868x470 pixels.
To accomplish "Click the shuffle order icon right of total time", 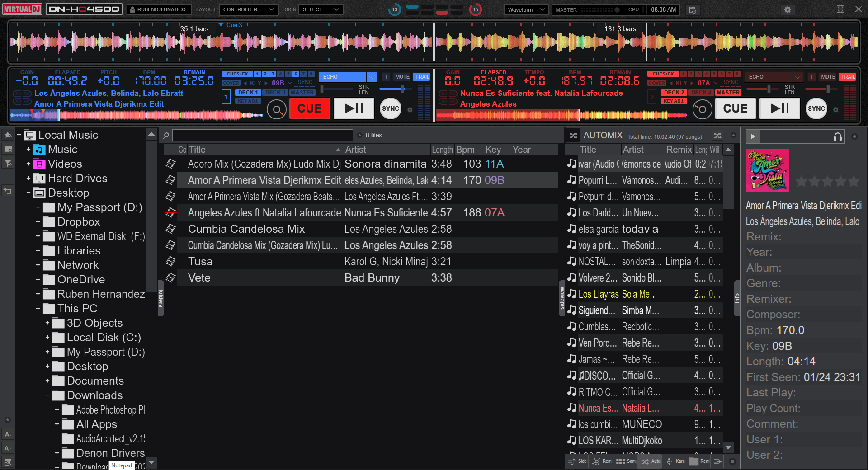I will (x=717, y=135).
